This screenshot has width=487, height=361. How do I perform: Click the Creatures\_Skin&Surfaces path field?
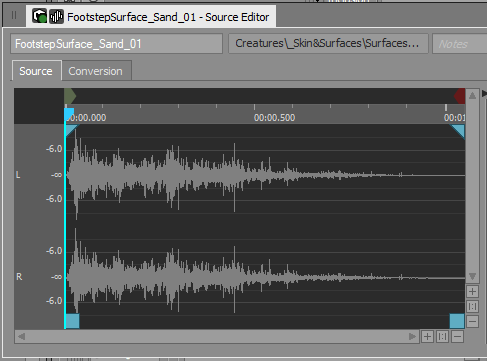pos(328,43)
